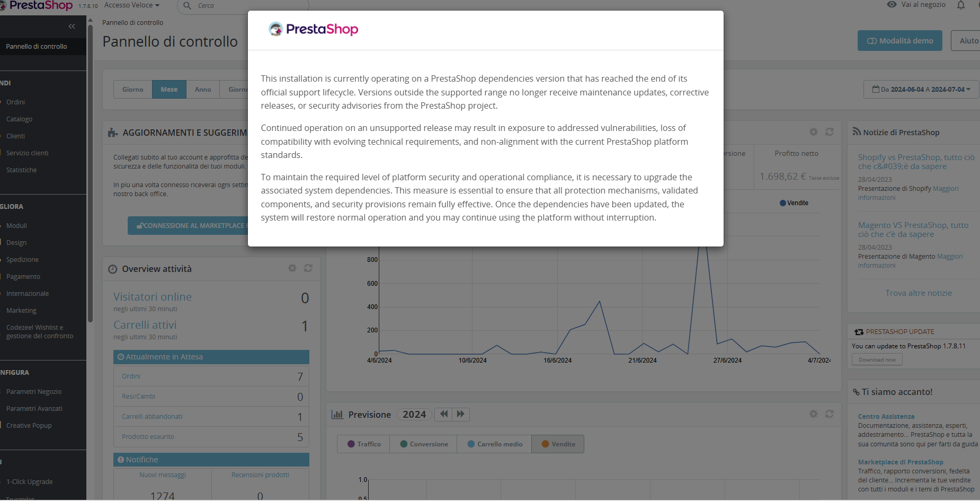Viewport: 980px width, 501px height.
Task: Refresh the Overview attività panel
Action: point(308,268)
